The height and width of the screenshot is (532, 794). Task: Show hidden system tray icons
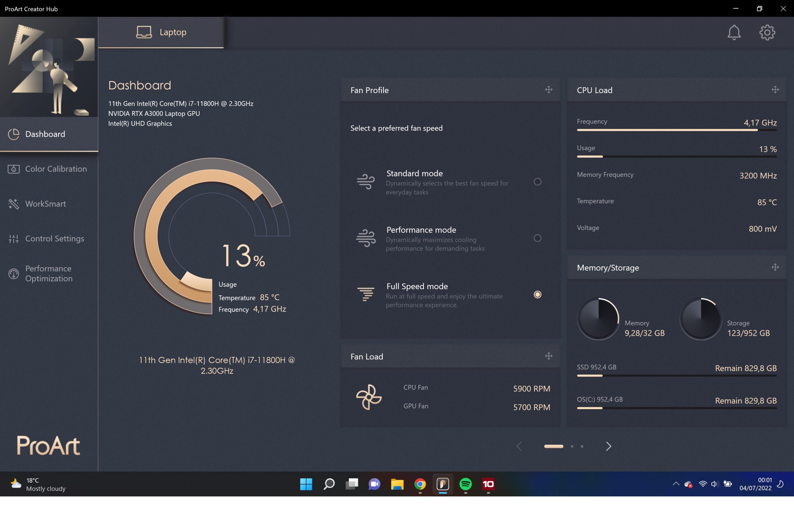tap(676, 484)
